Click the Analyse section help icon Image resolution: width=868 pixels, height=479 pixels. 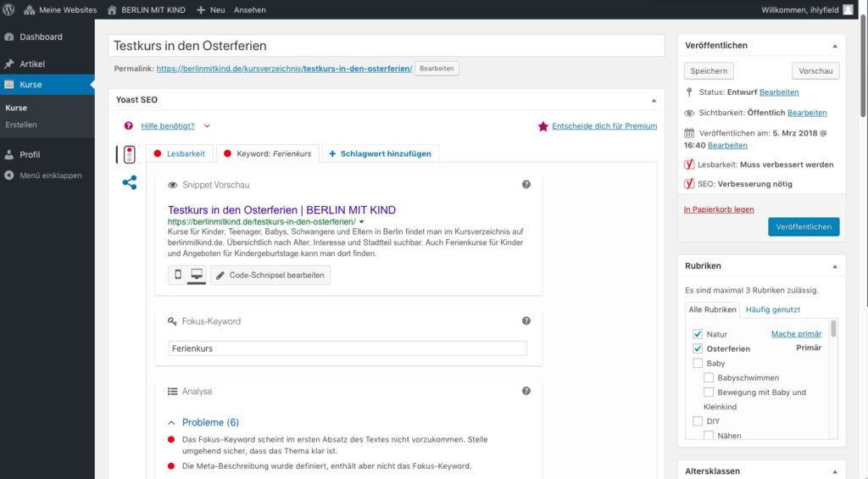526,391
